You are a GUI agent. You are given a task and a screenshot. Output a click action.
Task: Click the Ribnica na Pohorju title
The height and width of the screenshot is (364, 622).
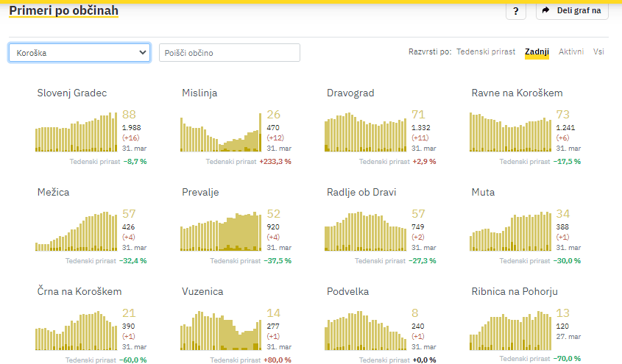click(x=520, y=292)
